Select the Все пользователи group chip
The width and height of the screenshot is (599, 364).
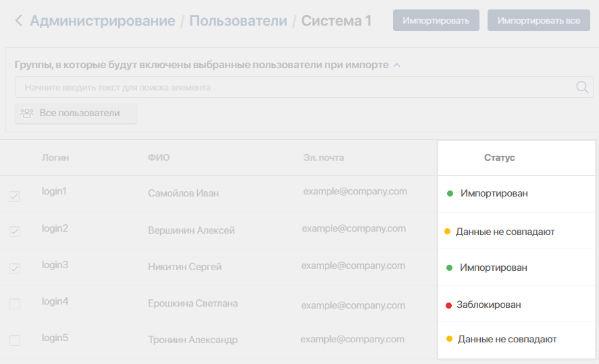tap(76, 113)
